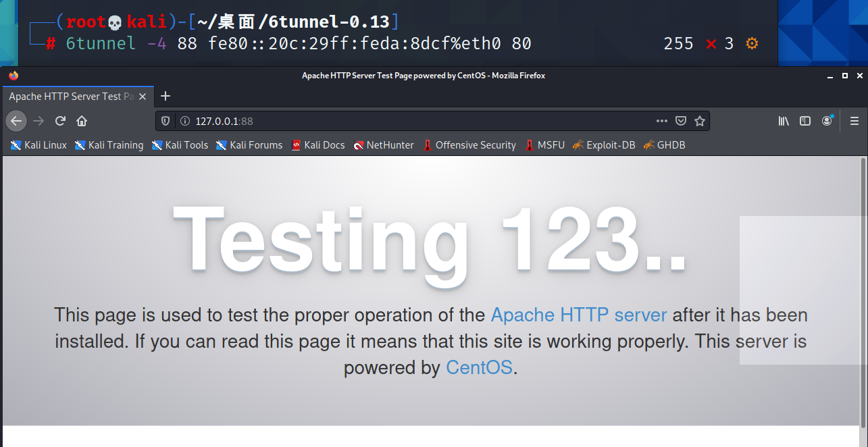Open the Exploit-DB bookmark

click(604, 145)
